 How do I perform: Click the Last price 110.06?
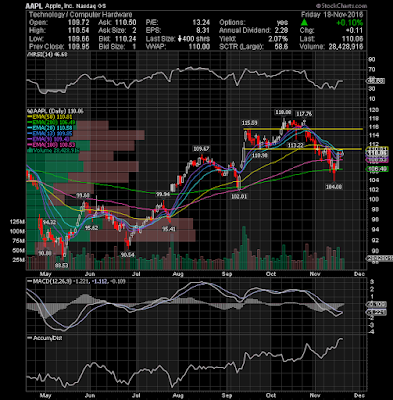coord(352,39)
